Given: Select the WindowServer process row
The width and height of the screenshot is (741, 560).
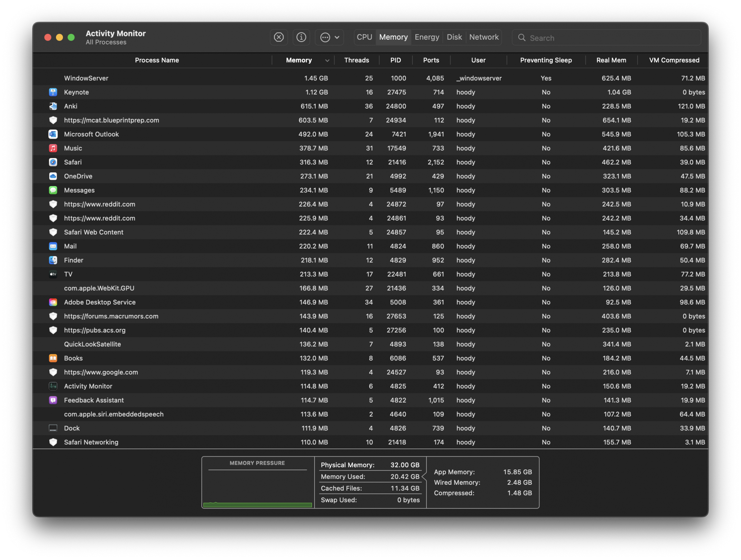Looking at the screenshot, I should pyautogui.click(x=86, y=78).
